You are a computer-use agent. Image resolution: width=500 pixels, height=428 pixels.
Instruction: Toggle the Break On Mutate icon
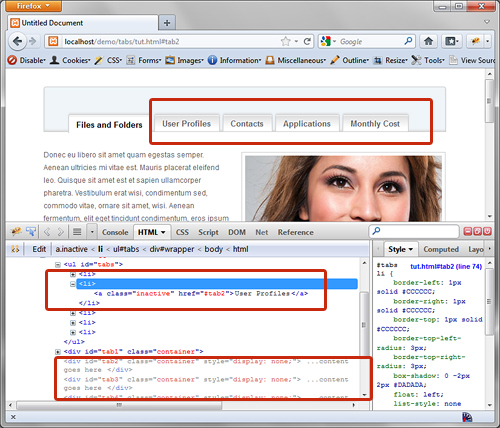click(15, 249)
